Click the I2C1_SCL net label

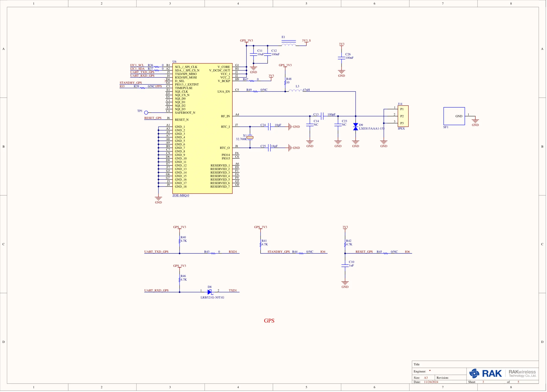click(137, 65)
